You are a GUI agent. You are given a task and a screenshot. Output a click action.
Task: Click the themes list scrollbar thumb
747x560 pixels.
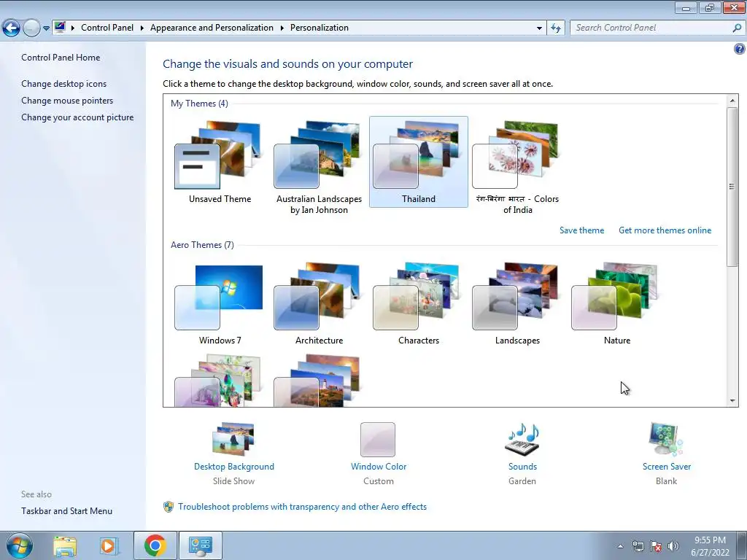pos(732,187)
